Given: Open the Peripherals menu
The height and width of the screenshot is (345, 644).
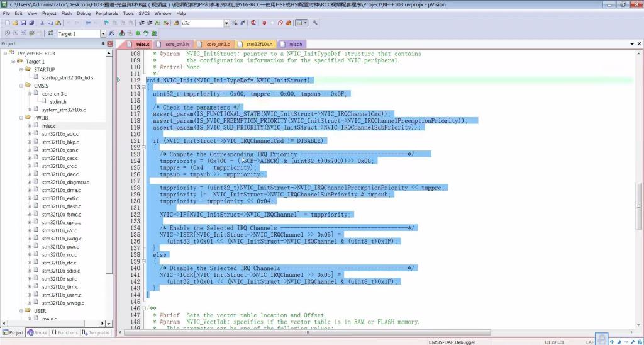Looking at the screenshot, I should [107, 13].
